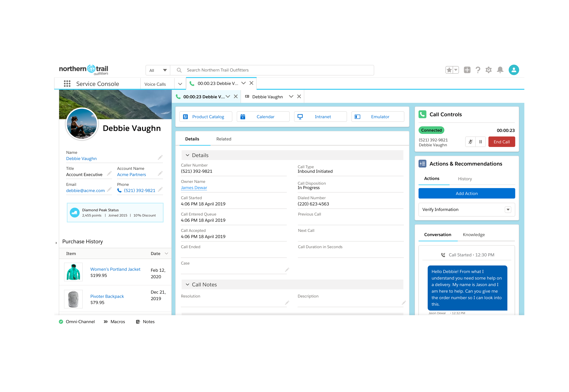Dial the (521) 392-9821 phone link
This screenshot has width=569, height=392.
coord(139,191)
